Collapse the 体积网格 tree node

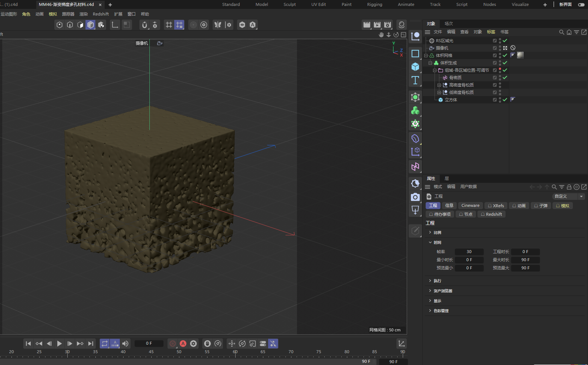(426, 55)
